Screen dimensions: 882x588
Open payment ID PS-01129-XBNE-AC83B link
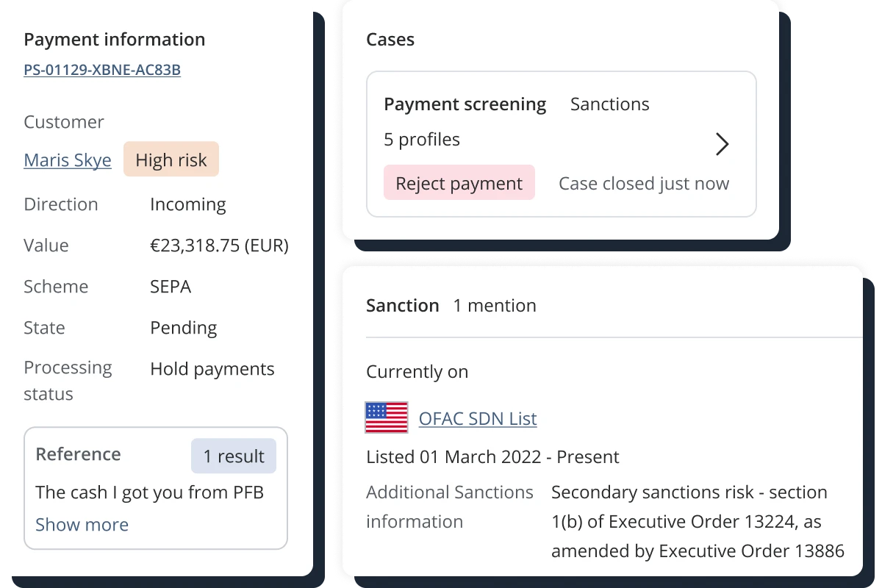102,70
